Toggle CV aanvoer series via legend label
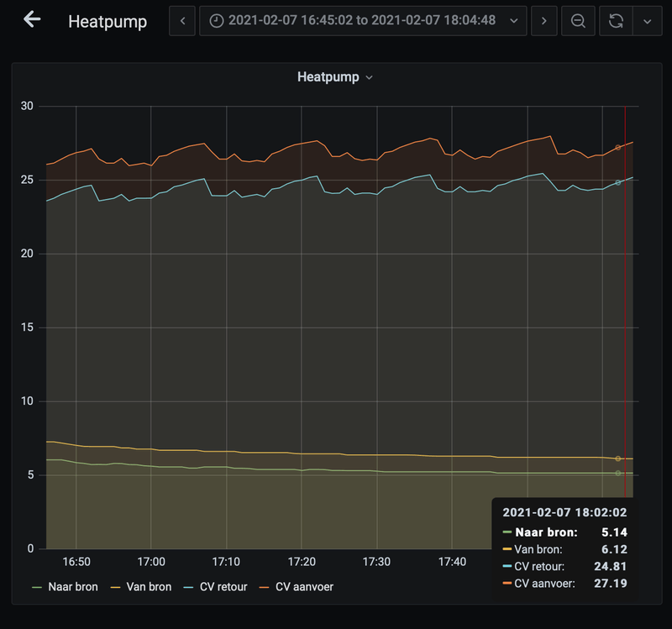Image resolution: width=672 pixels, height=629 pixels. coord(304,587)
